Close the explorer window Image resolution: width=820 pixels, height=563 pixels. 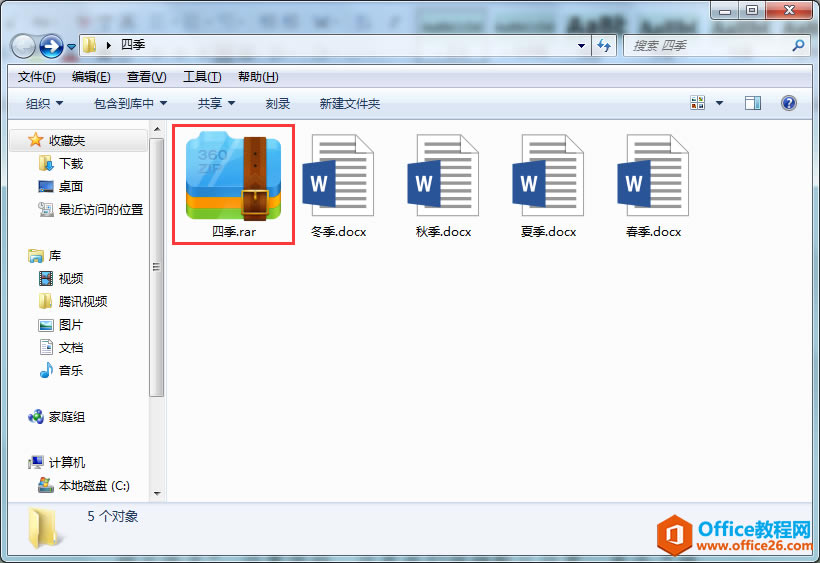(790, 10)
